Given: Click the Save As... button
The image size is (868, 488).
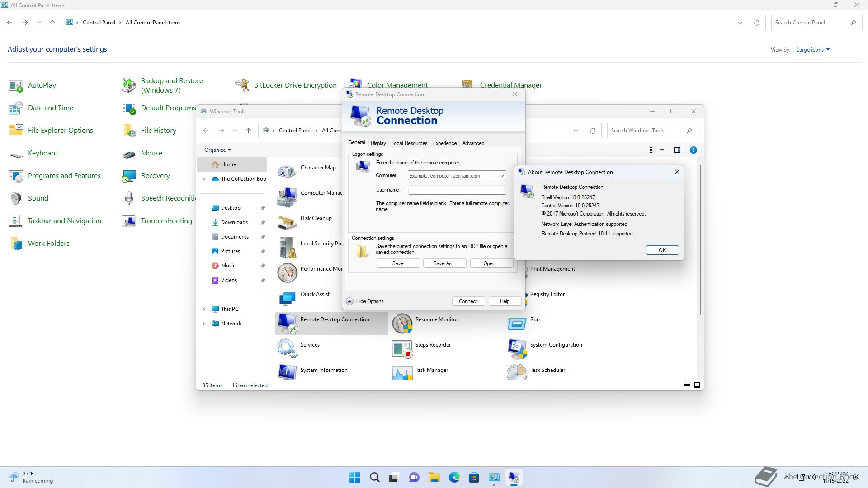Looking at the screenshot, I should (x=444, y=263).
